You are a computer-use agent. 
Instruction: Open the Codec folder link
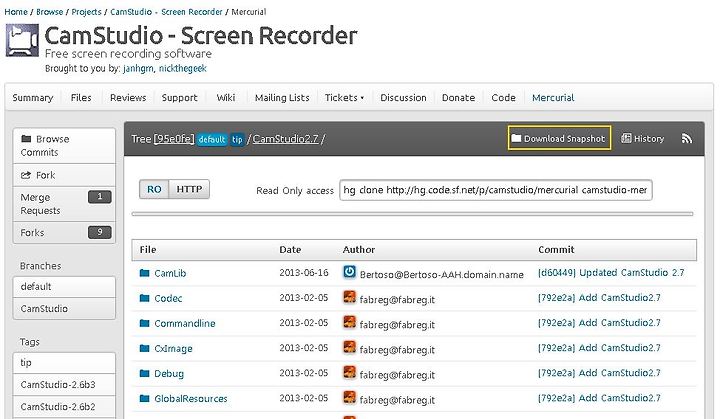pyautogui.click(x=168, y=299)
